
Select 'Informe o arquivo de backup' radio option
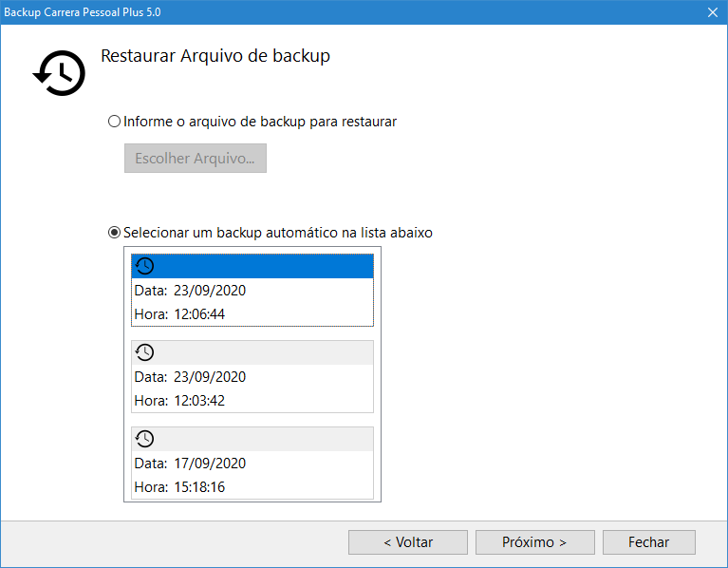pyautogui.click(x=115, y=122)
